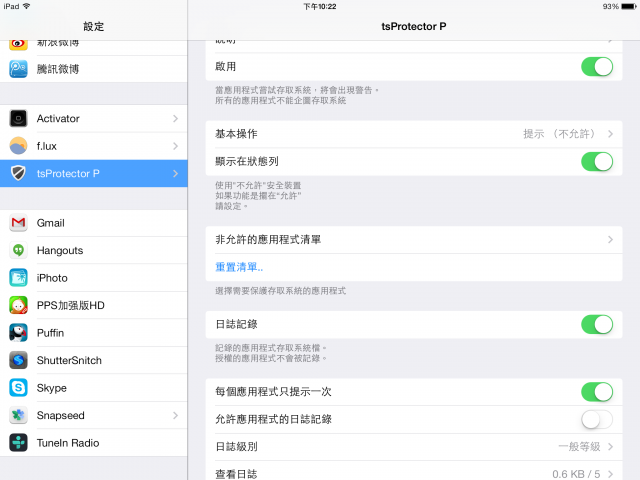Viewport: 640px width, 480px height.
Task: Open the Tencent Weibo icon in sidebar
Action: point(18,69)
